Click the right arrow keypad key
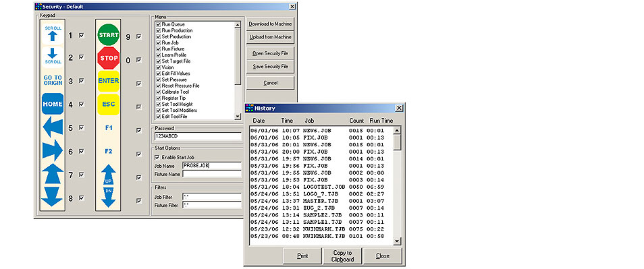Image resolution: width=644 pixels, height=269 pixels. coord(53,150)
